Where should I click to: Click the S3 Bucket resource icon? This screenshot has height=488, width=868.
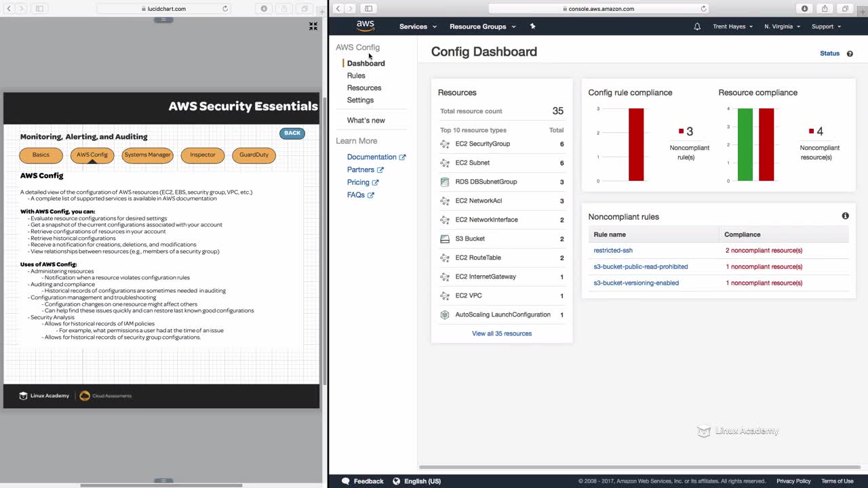(x=445, y=239)
